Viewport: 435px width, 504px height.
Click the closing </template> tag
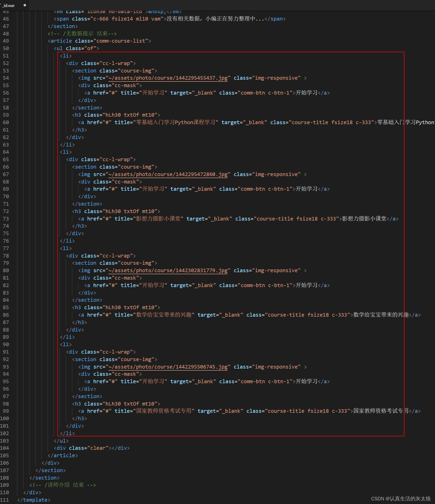34,500
